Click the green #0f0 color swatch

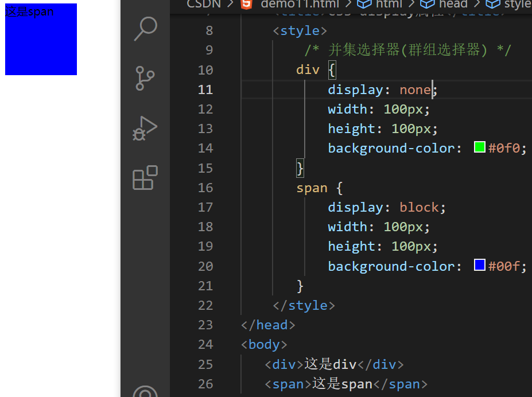(479, 147)
